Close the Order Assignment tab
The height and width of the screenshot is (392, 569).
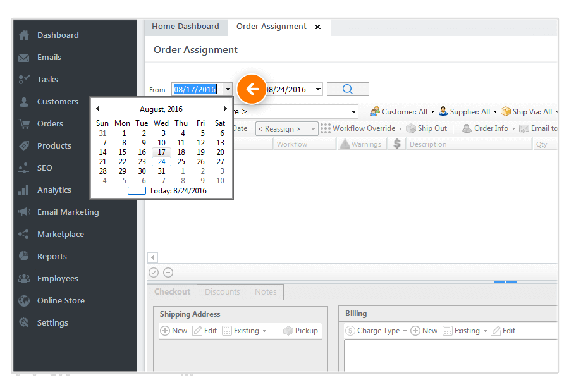(317, 27)
